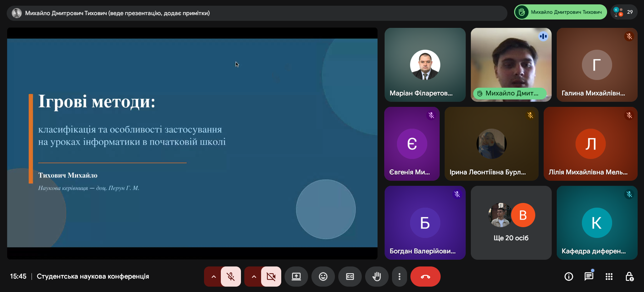644x292 pixels.
Task: Select Галина Михайлівн tile
Action: [x=597, y=65]
